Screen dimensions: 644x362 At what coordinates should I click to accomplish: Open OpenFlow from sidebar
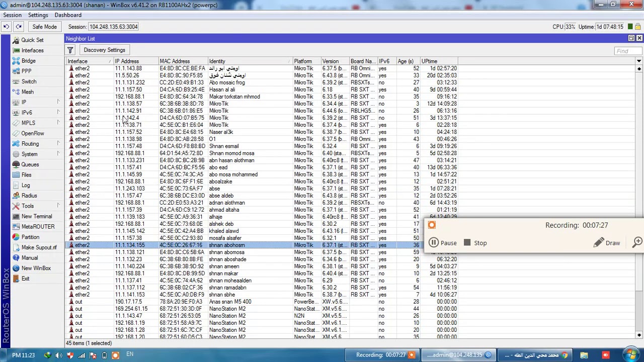(32, 133)
